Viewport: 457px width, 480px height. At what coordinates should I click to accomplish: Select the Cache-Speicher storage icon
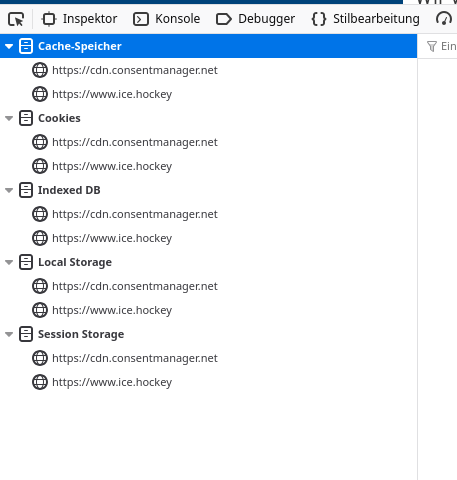(x=26, y=46)
